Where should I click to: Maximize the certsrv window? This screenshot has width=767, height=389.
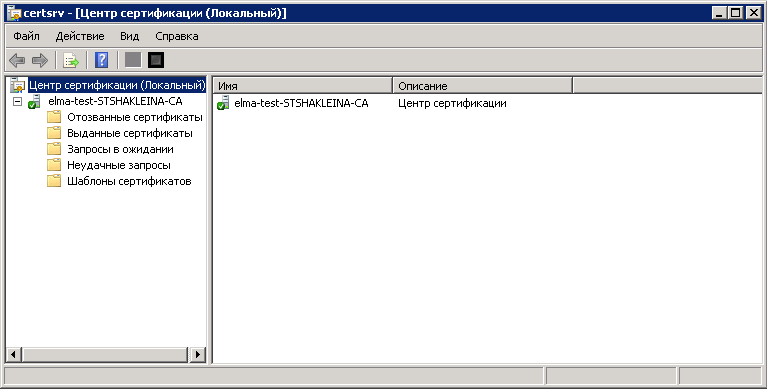point(736,13)
